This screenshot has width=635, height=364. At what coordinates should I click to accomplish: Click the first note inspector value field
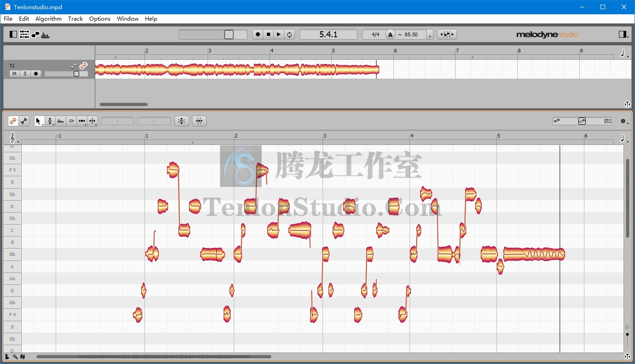[117, 121]
